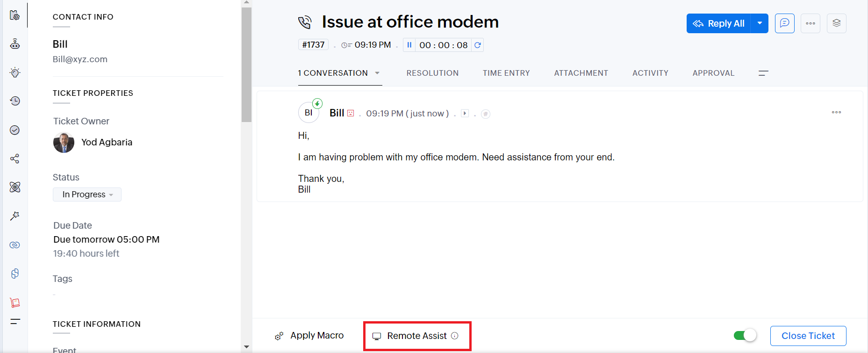Click the ticket owner Yod Agbaria photo
868x353 pixels.
64,142
